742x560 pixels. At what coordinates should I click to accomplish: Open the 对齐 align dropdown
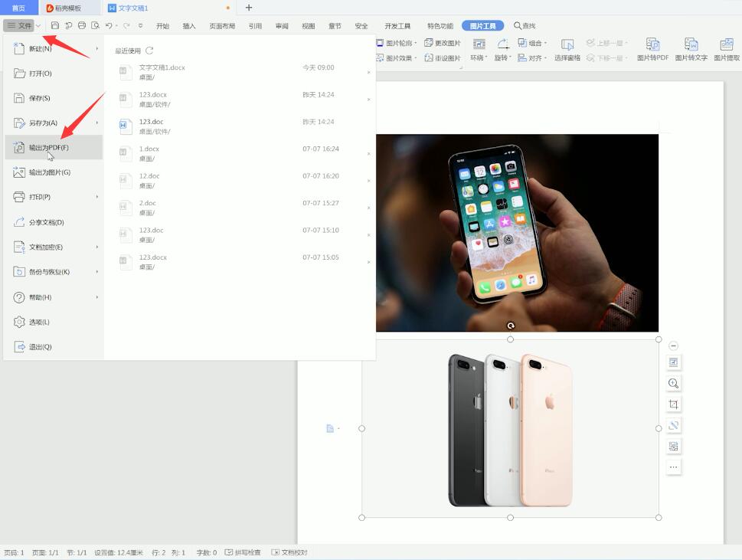point(532,58)
